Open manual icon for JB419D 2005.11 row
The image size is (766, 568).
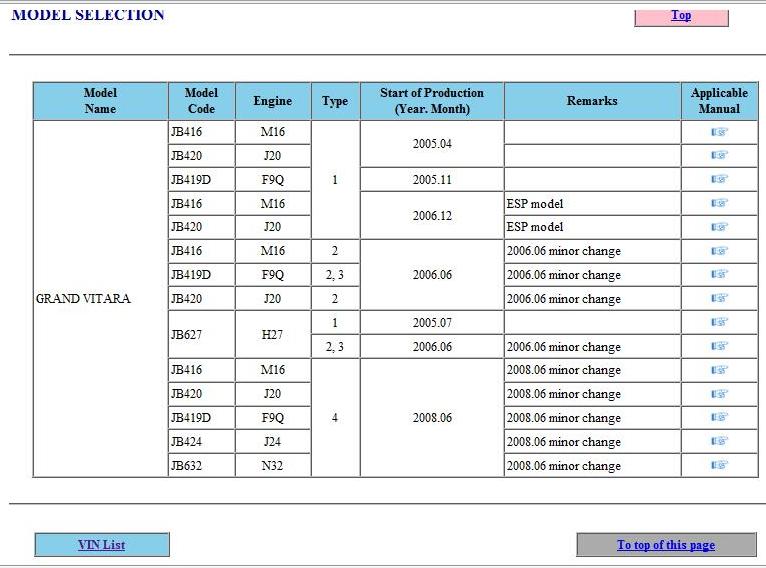pyautogui.click(x=719, y=179)
